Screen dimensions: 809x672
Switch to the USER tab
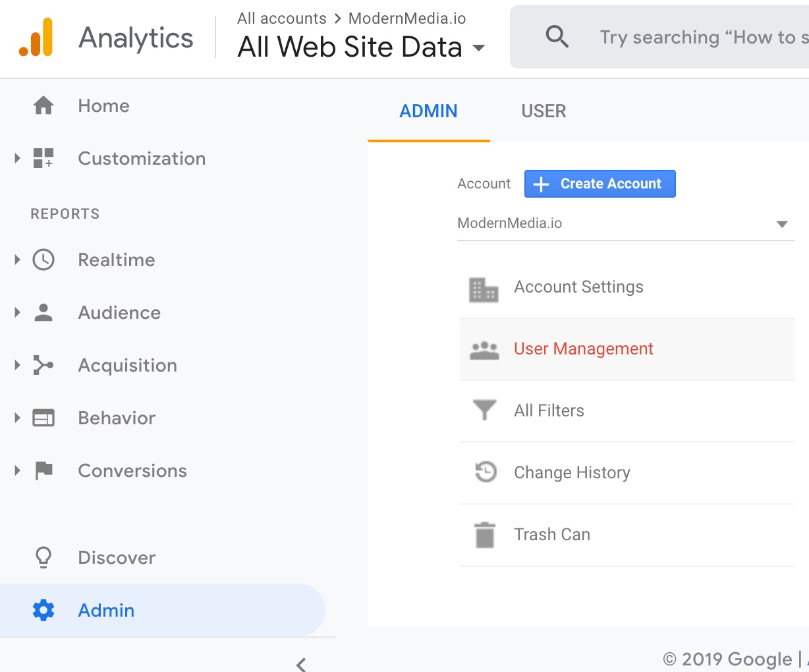click(x=544, y=111)
